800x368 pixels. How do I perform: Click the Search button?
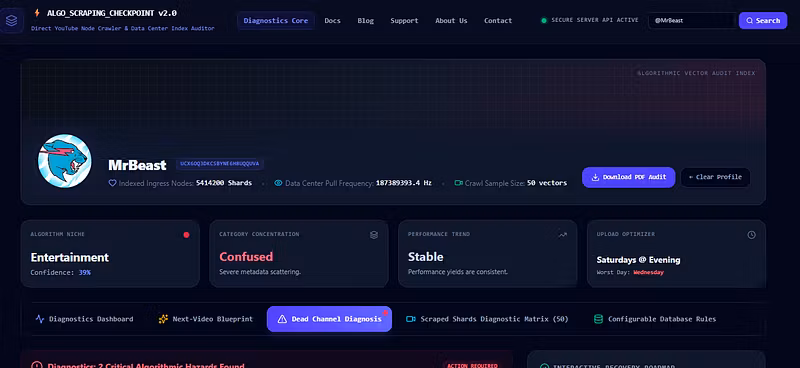point(763,21)
